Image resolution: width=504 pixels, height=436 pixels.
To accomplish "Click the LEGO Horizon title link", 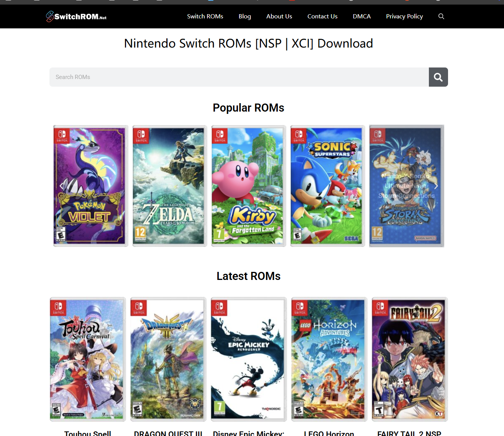I will point(329,433).
